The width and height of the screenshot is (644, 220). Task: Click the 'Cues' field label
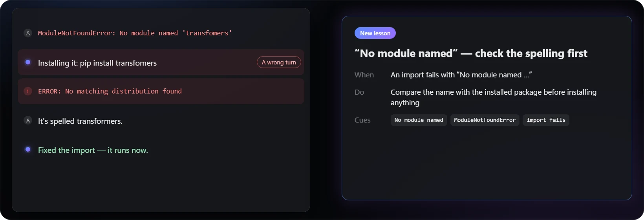click(x=362, y=120)
